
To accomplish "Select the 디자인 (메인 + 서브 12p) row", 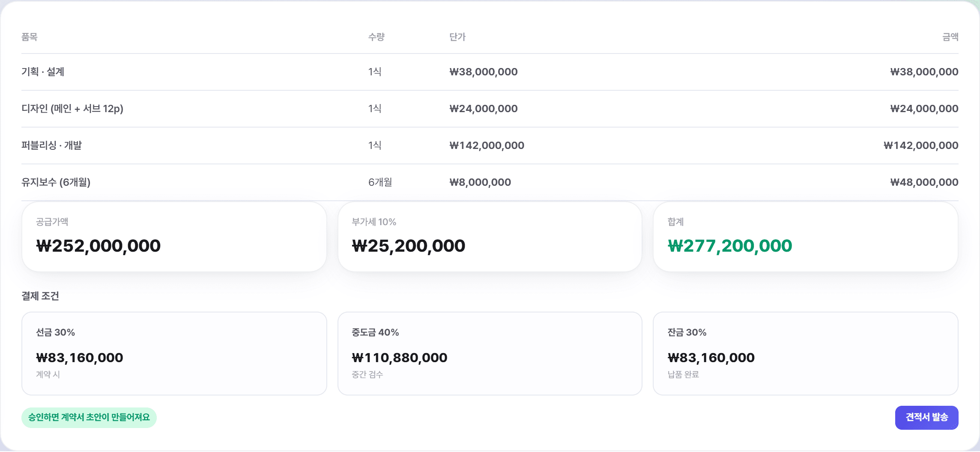I will pos(490,109).
